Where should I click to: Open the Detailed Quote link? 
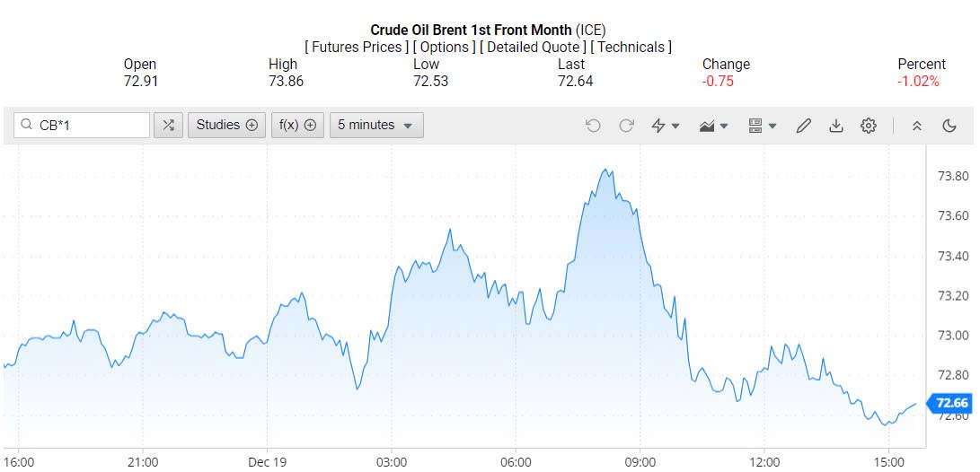coord(532,47)
